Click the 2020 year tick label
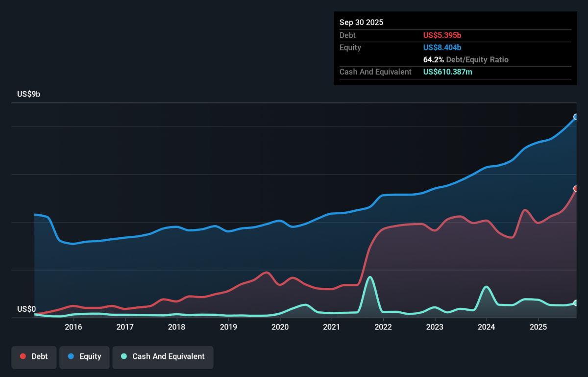This screenshot has width=588, height=377. pos(280,327)
